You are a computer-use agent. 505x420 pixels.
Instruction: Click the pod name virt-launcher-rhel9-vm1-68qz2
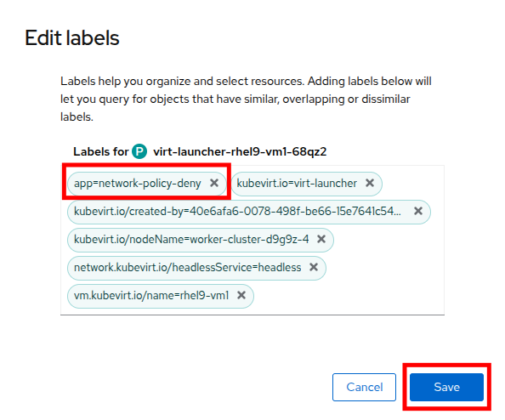click(240, 151)
